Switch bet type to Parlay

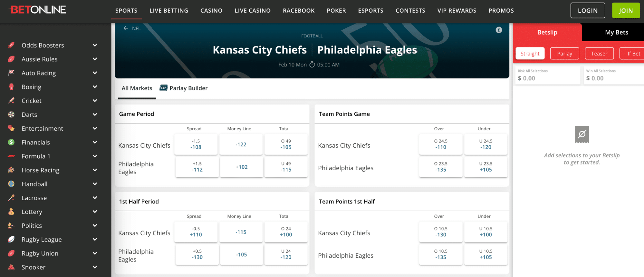pyautogui.click(x=564, y=54)
